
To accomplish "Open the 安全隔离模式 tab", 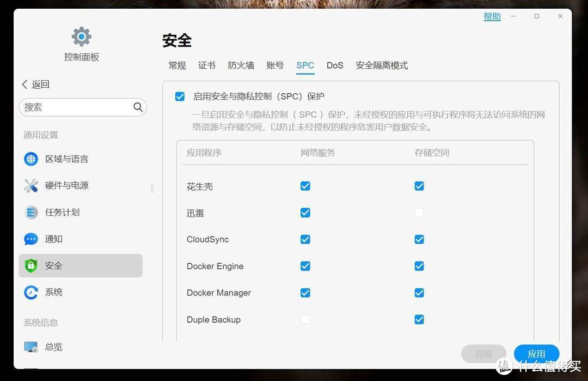I will [381, 66].
